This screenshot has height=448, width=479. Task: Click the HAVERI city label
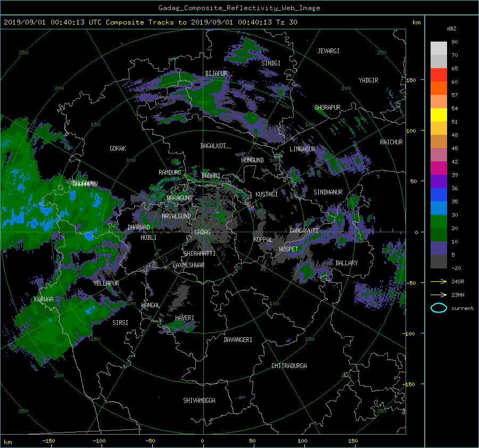coord(185,317)
